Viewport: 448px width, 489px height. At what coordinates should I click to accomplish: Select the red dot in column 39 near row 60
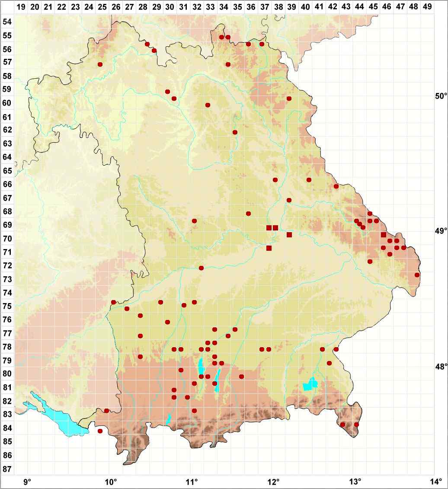[x=289, y=99]
